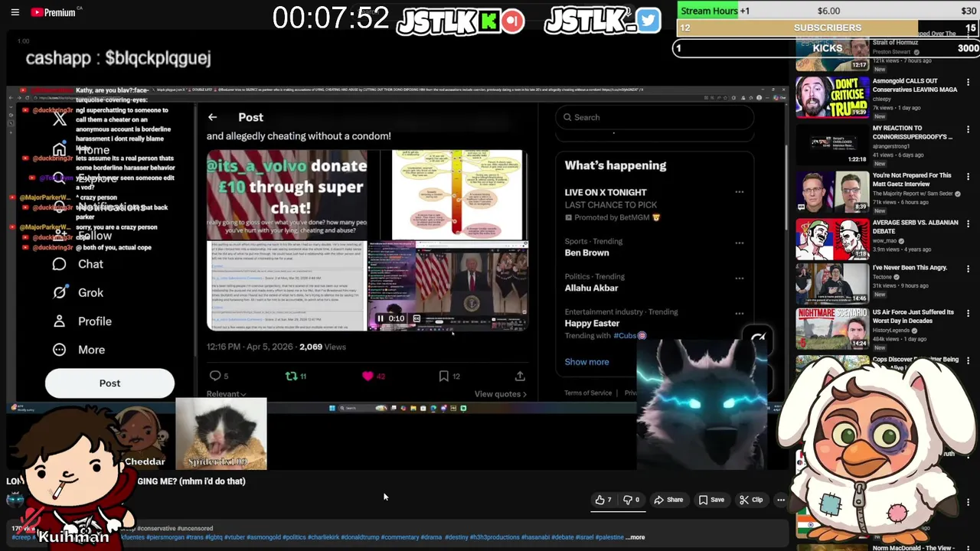
Task: Click the magnifier icon in X search
Action: pyautogui.click(x=567, y=117)
